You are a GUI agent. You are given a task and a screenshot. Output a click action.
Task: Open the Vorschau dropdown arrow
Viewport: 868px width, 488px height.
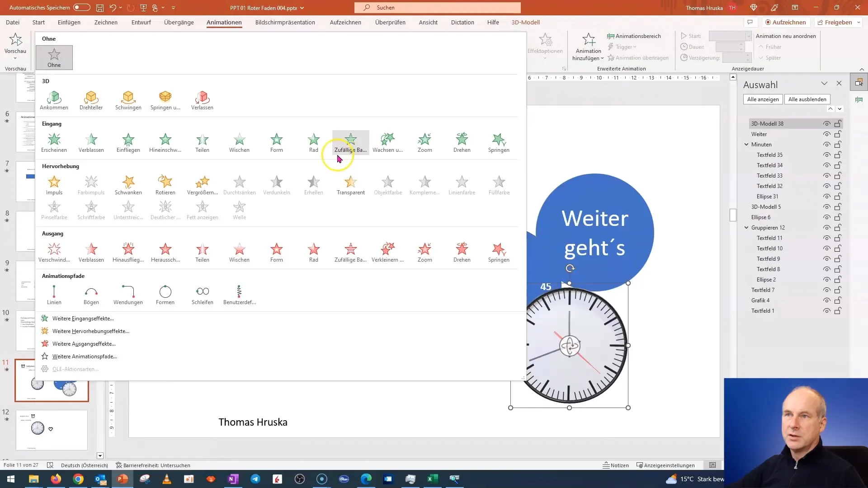[x=15, y=58]
